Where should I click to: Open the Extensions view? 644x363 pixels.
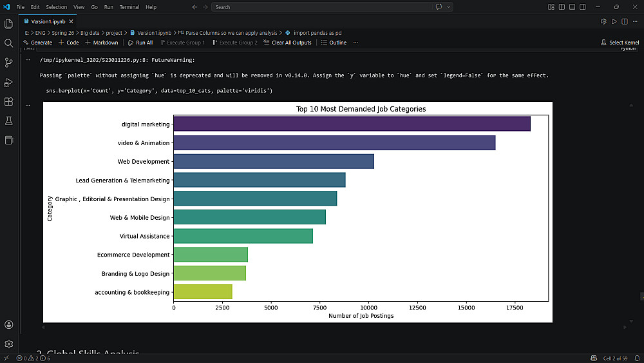coord(9,101)
